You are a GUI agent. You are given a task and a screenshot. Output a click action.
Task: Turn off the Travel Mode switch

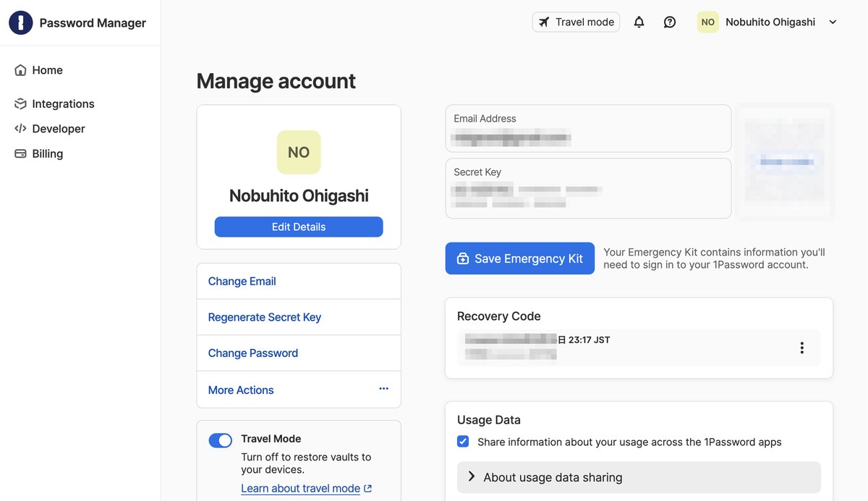click(221, 440)
